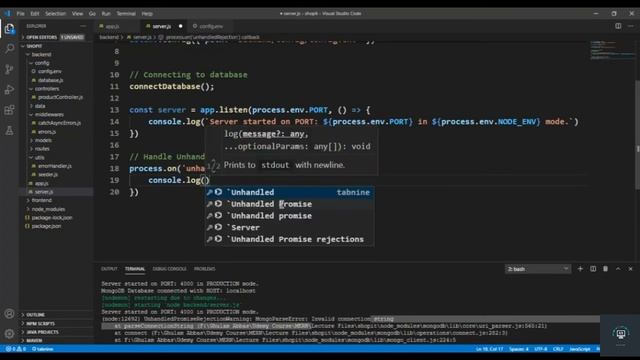Open the Edit menu
The width and height of the screenshot is (640, 360).
tap(35, 13)
